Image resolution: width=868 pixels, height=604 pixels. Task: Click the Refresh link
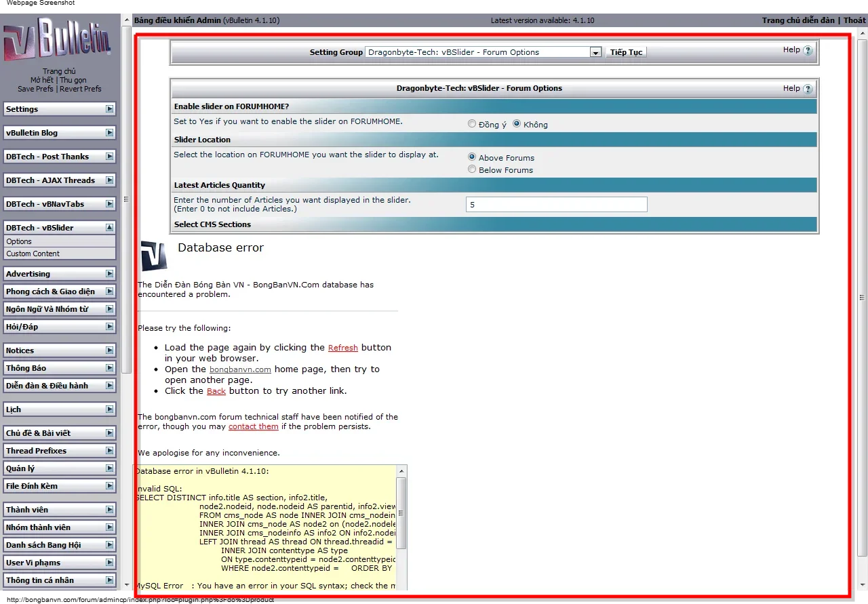343,348
